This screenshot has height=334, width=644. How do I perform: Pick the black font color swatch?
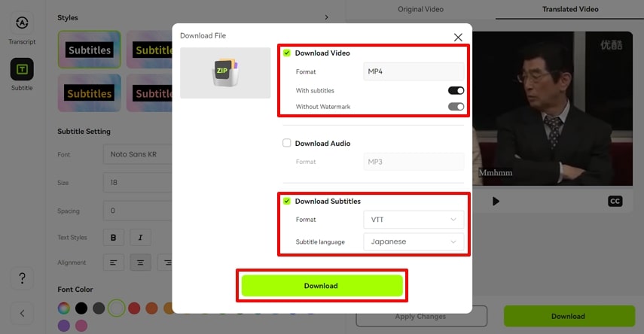(81, 308)
